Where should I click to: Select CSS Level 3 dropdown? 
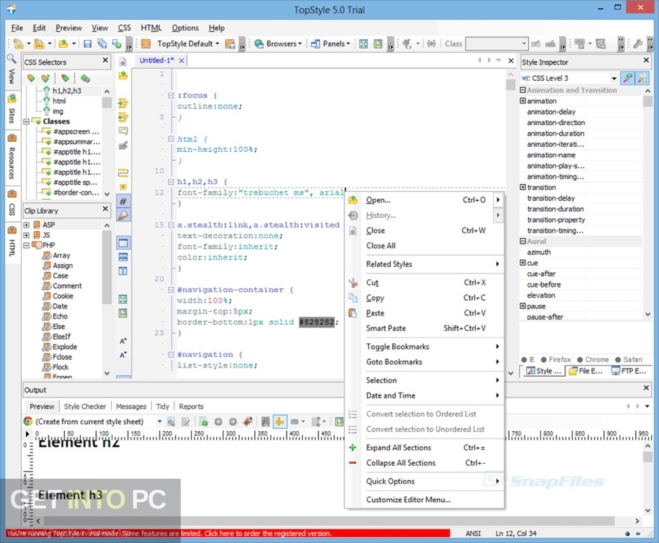pyautogui.click(x=569, y=78)
